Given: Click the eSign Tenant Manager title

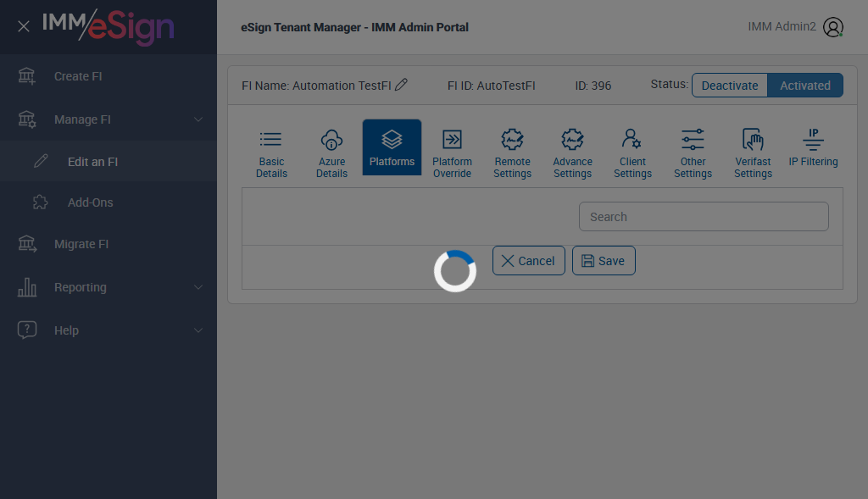Looking at the screenshot, I should (x=354, y=27).
